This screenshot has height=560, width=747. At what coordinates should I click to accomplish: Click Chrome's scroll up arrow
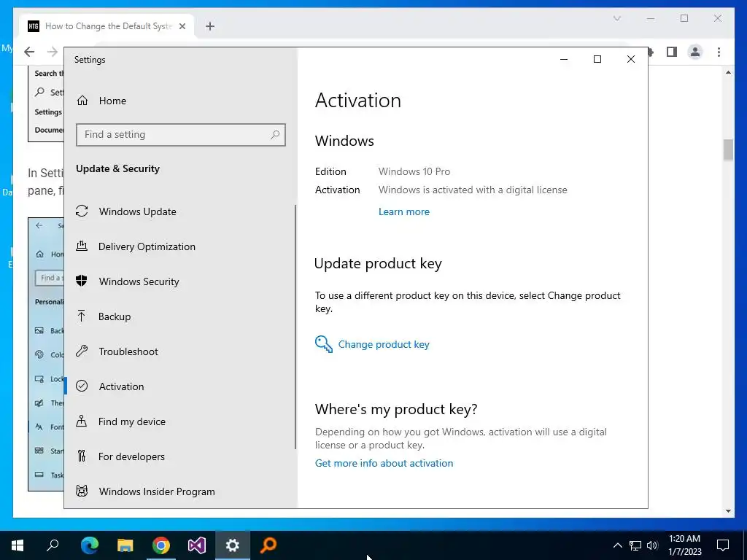(728, 72)
